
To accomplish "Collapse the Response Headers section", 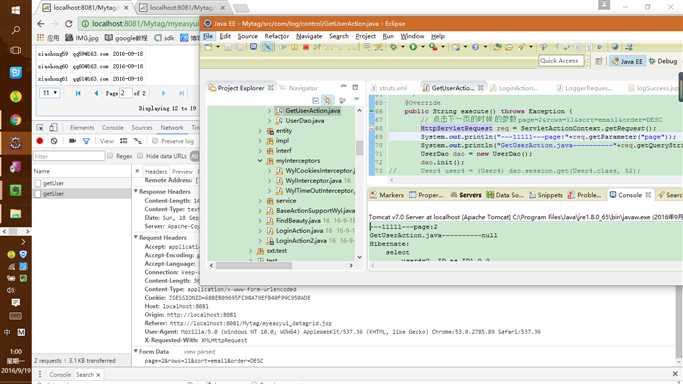I will point(136,191).
